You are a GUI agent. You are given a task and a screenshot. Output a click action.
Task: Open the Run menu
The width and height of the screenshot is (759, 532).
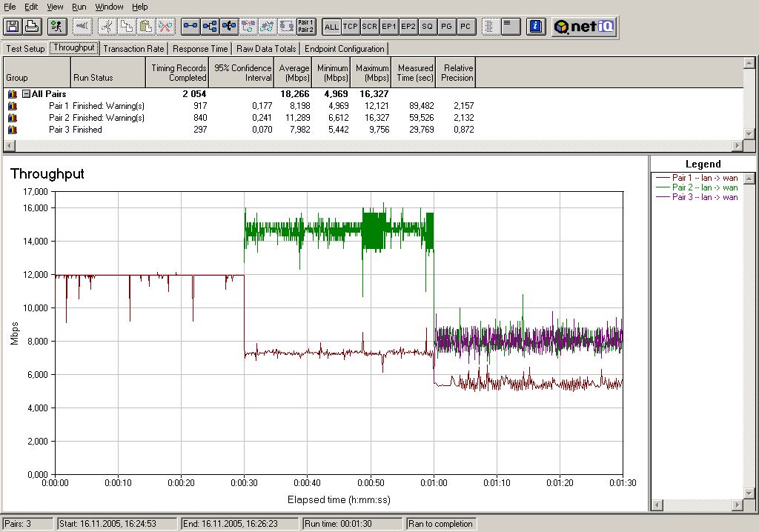coord(79,7)
